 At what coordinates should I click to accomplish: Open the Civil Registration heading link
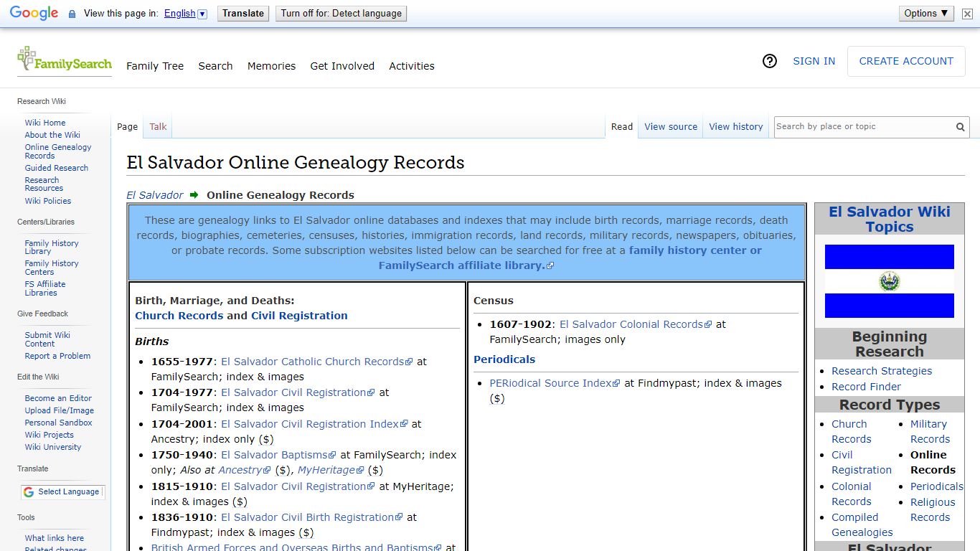pos(299,316)
